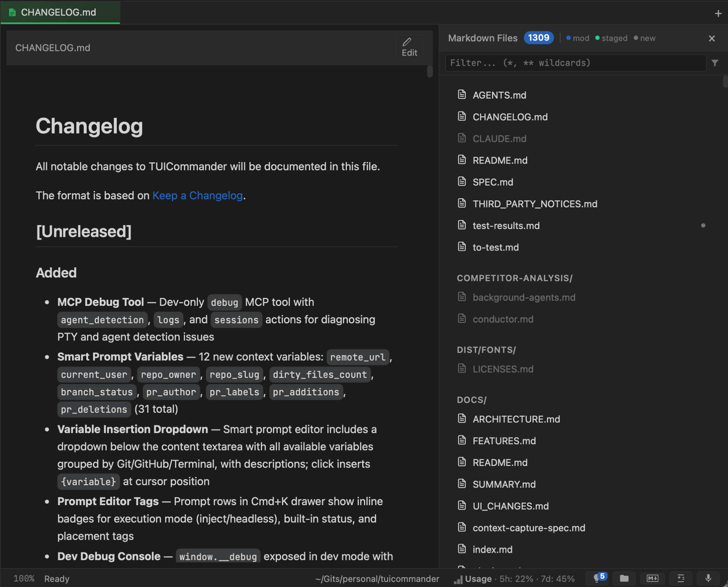Image resolution: width=728 pixels, height=587 pixels.
Task: Click the microphone icon in the status bar
Action: (708, 579)
